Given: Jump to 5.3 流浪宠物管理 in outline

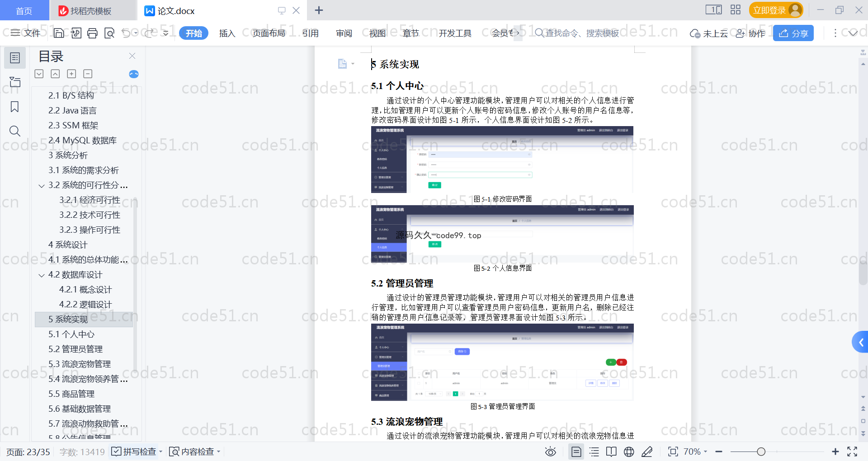Looking at the screenshot, I should [80, 364].
